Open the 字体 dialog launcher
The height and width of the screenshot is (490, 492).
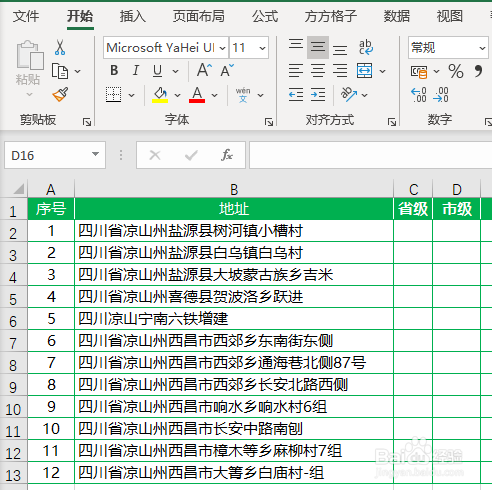[269, 122]
